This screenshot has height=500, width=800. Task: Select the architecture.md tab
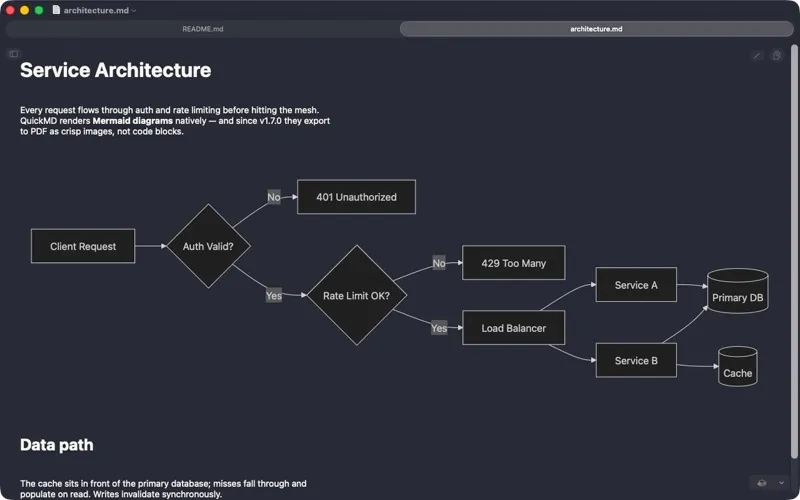pyautogui.click(x=596, y=29)
